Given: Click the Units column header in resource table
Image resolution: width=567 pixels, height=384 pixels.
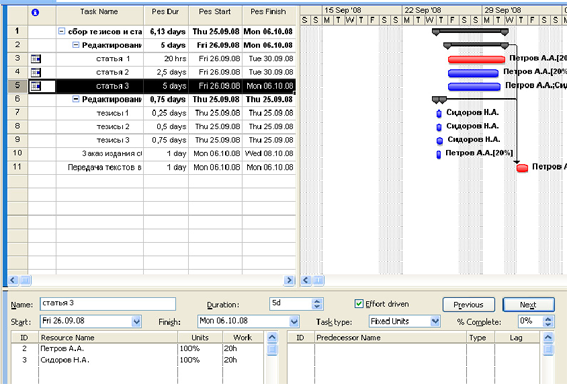Looking at the screenshot, I should tap(200, 338).
